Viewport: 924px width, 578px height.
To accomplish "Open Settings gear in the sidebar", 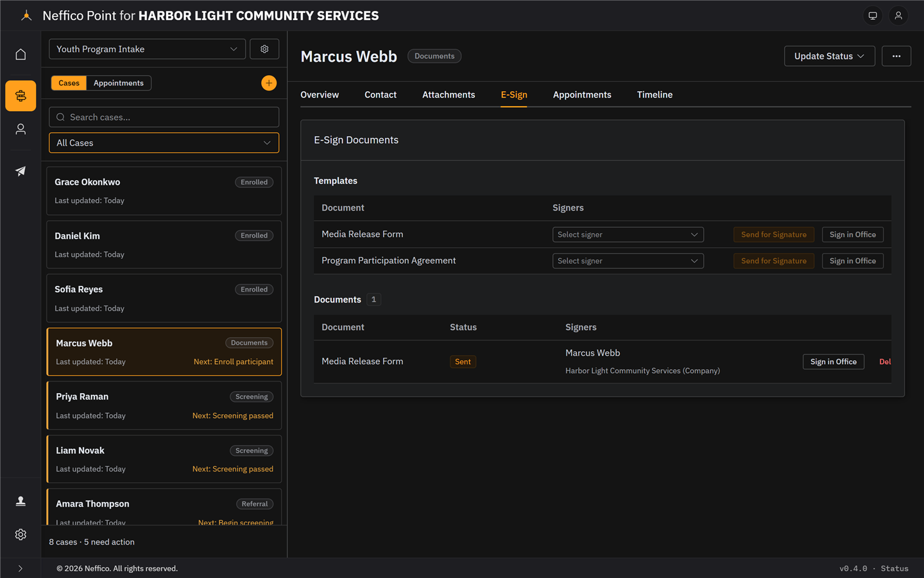I will (x=21, y=534).
